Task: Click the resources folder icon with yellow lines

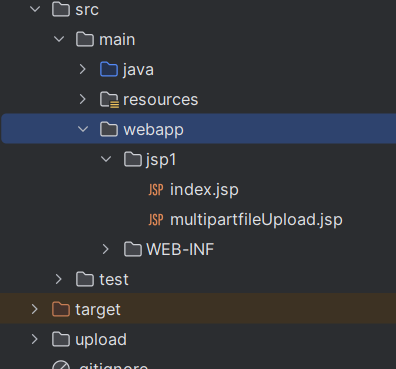Action: [109, 100]
